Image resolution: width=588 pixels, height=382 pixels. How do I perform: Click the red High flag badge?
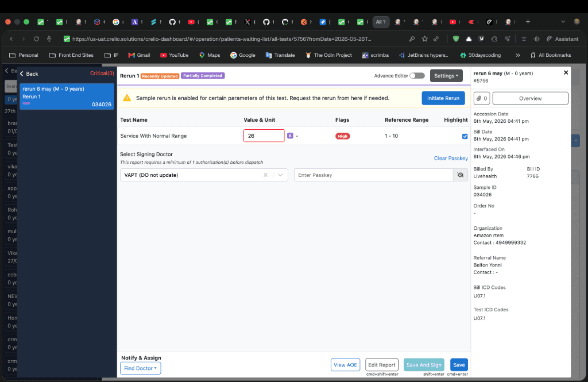coord(342,136)
